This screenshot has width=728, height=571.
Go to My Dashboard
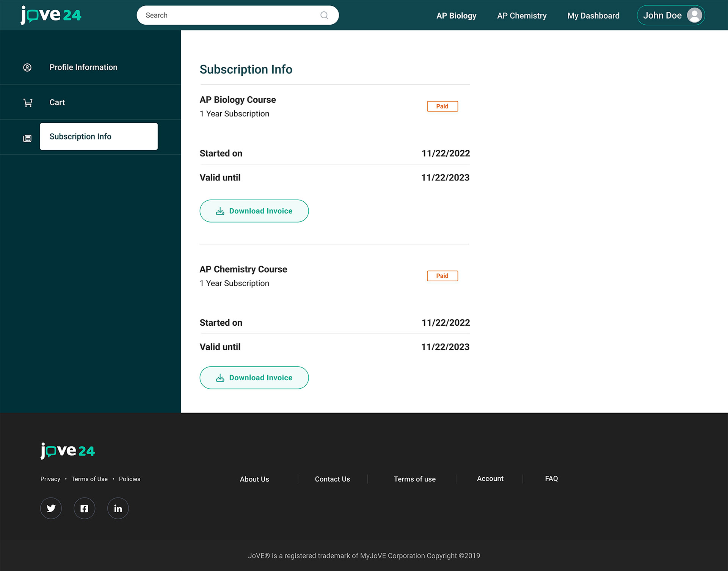(593, 16)
